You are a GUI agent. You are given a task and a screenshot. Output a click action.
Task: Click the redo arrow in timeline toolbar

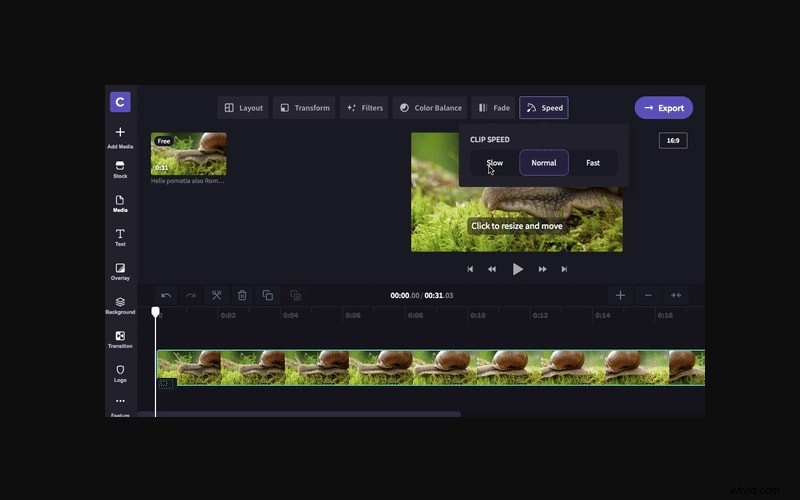[191, 295]
